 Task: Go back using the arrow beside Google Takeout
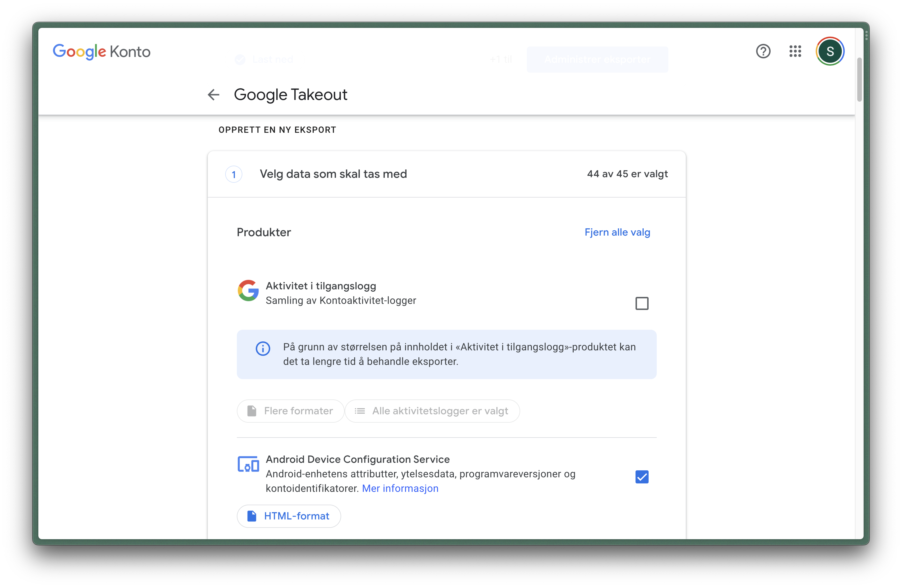point(214,95)
